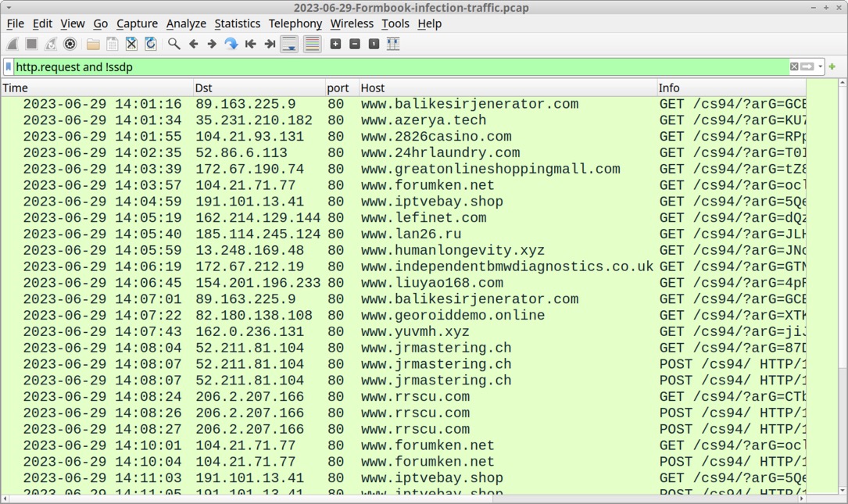The height and width of the screenshot is (504, 848).
Task: Open the window menu in title bar
Action: tap(8, 8)
